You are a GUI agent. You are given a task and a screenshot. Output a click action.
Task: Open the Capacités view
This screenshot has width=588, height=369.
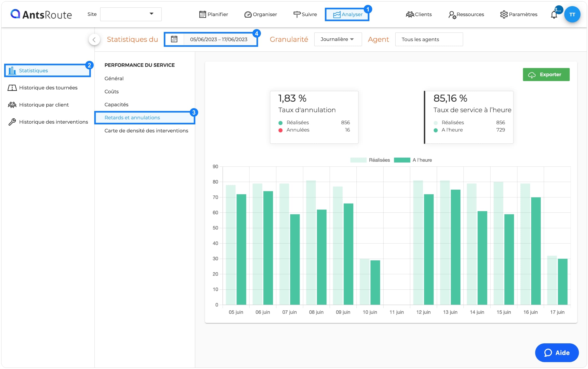116,105
